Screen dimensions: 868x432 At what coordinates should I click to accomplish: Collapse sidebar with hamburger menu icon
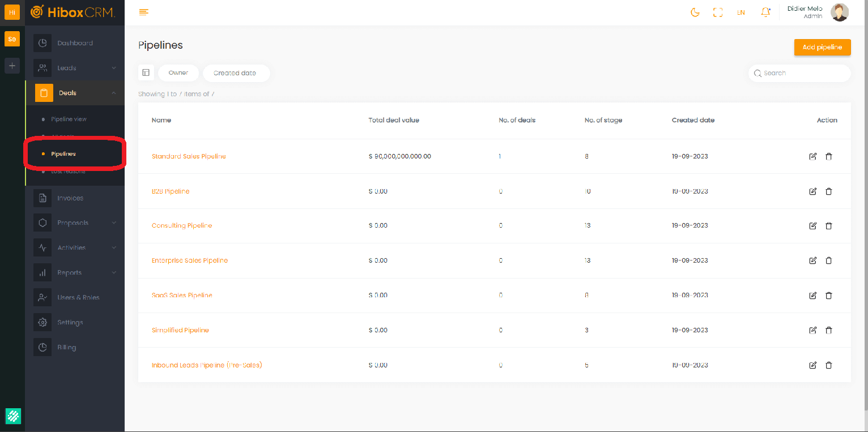pyautogui.click(x=144, y=12)
